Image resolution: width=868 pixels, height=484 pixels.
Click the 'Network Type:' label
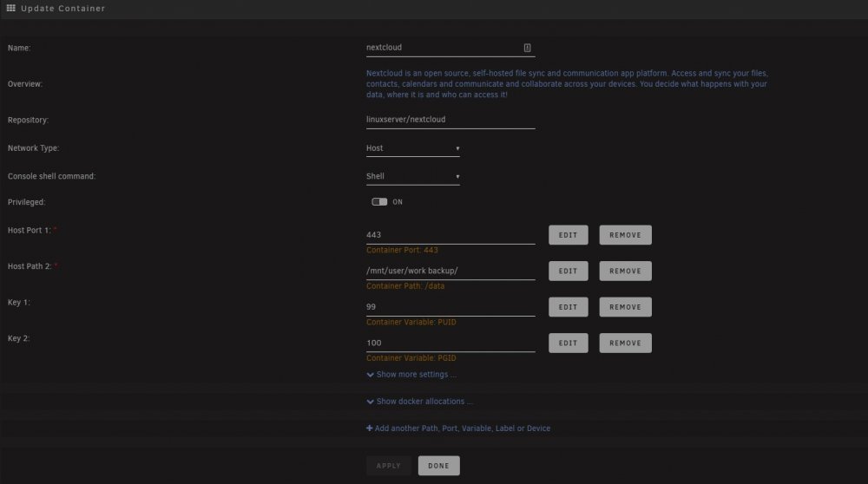(33, 148)
